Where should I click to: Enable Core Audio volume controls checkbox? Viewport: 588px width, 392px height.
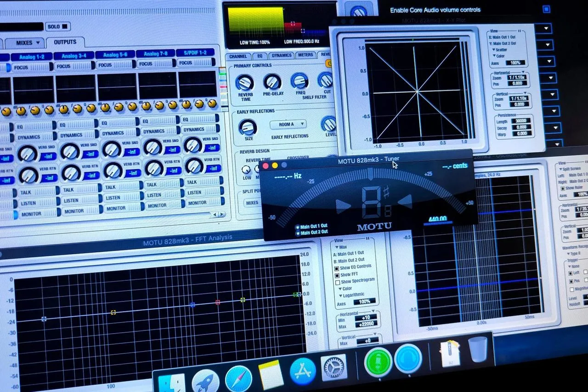[546, 9]
